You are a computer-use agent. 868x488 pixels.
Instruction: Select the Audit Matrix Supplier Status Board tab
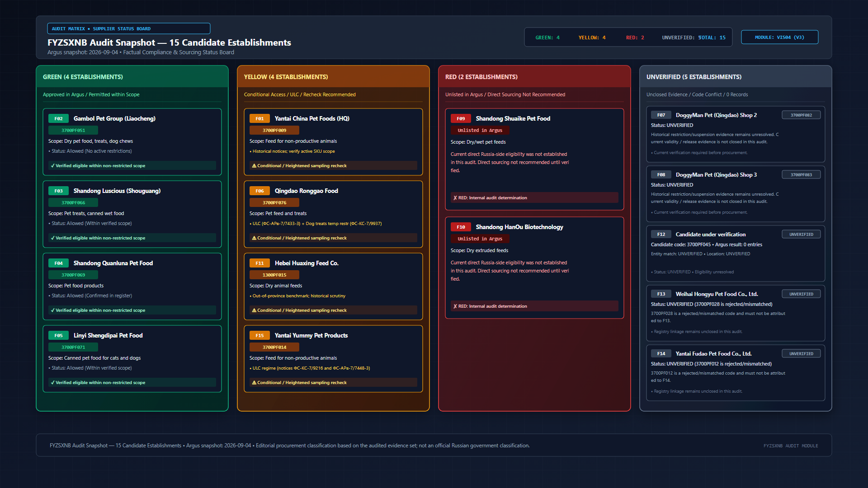tap(129, 28)
